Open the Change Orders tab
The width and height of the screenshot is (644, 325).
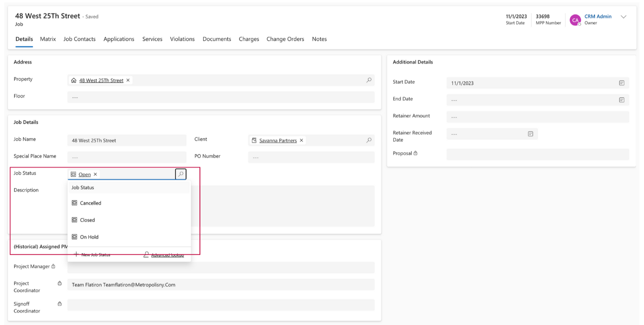point(285,39)
